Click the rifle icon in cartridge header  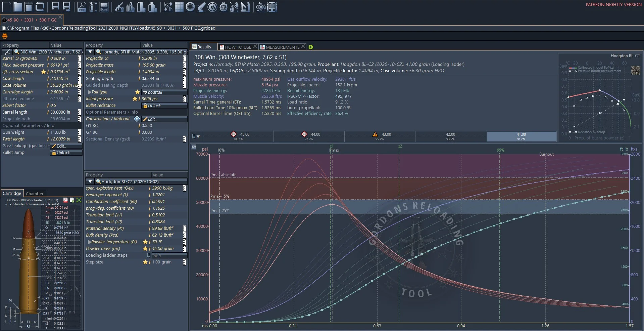7,52
